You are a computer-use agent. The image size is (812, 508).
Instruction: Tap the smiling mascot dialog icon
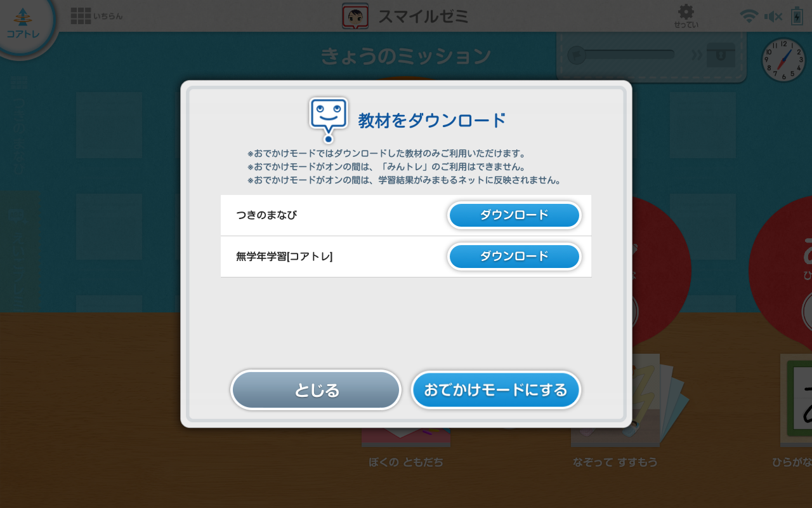328,119
